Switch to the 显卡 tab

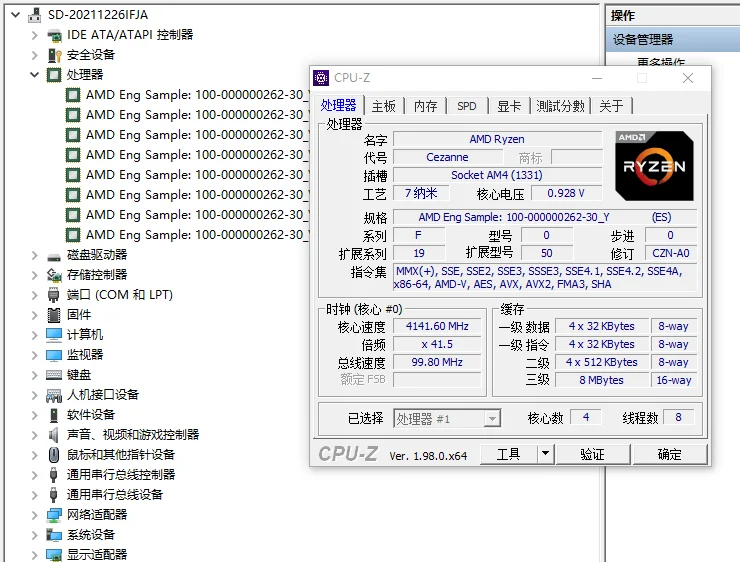(x=509, y=106)
